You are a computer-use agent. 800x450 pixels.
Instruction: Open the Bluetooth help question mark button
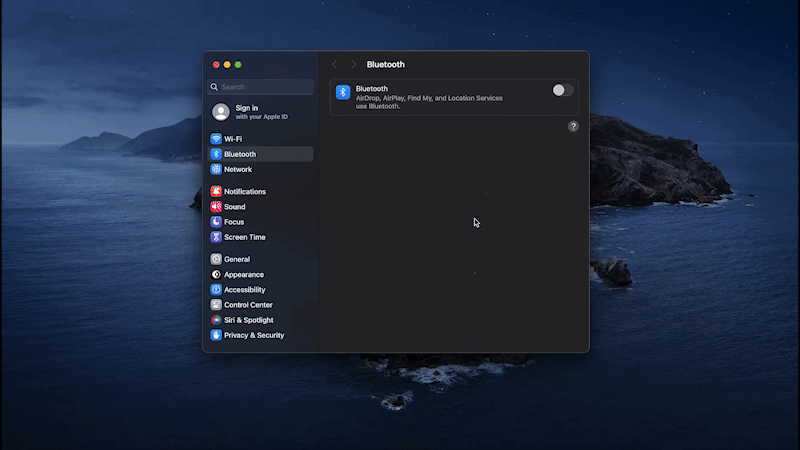(x=573, y=127)
